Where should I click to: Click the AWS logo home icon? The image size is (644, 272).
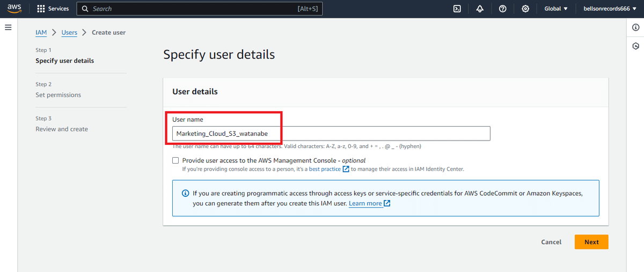(14, 9)
